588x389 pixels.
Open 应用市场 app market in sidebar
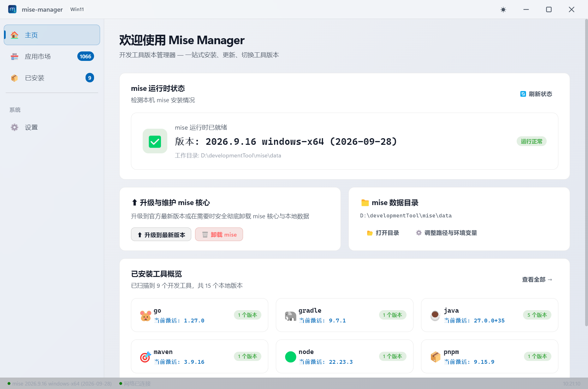pyautogui.click(x=52, y=56)
